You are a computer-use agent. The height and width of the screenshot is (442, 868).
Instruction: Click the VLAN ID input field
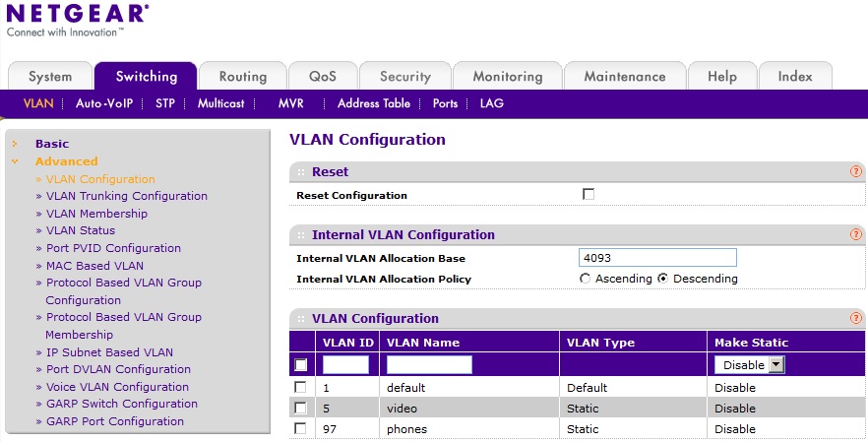click(346, 365)
